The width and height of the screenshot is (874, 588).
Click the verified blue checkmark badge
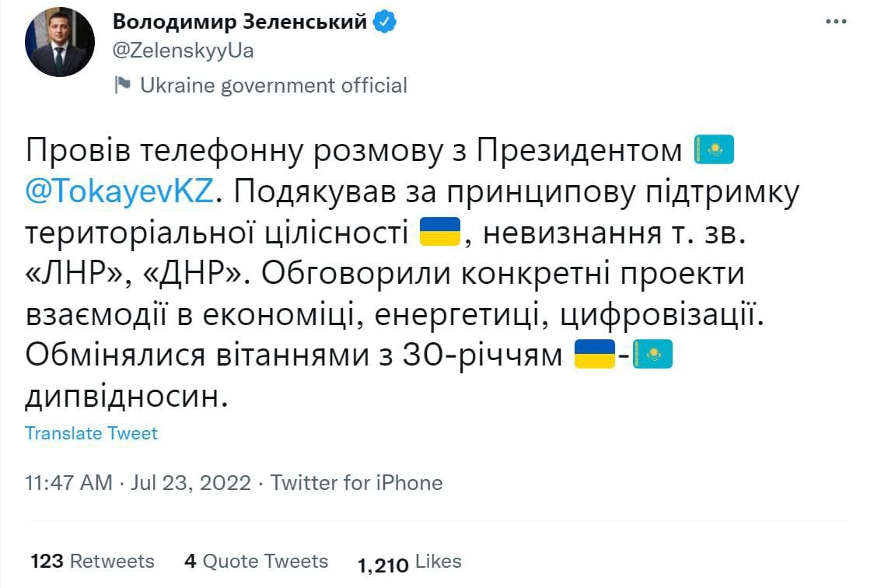[385, 22]
